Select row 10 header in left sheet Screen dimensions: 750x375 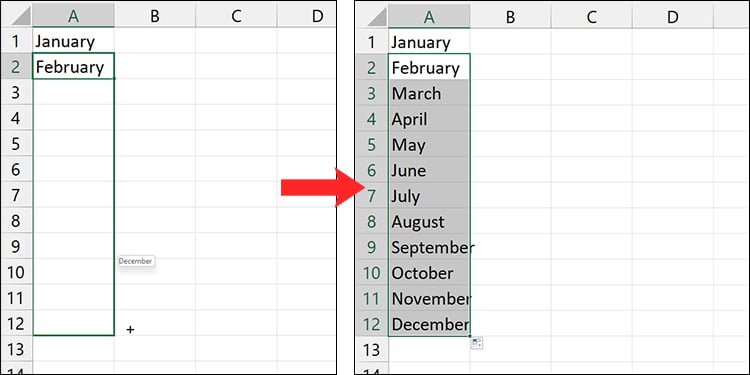coord(17,272)
